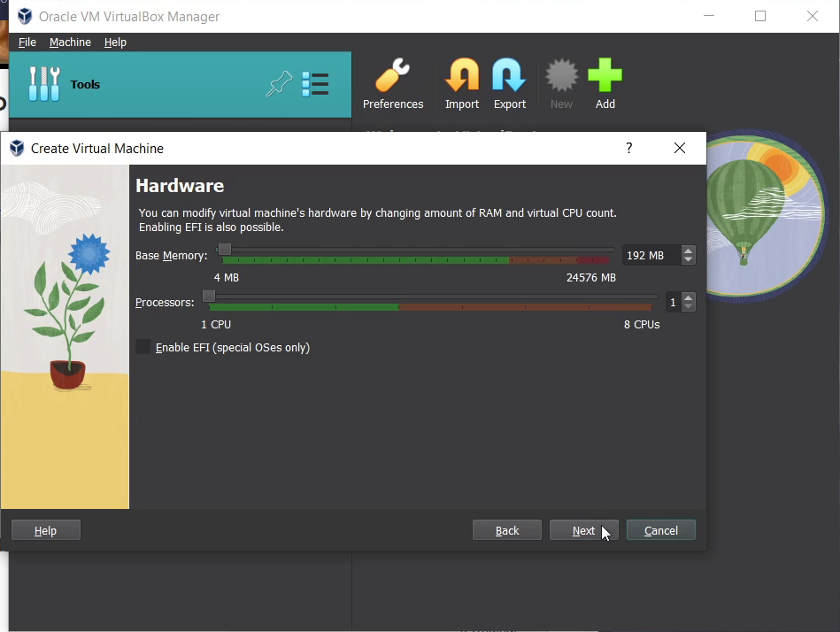
Task: Enable the EFI checkbox
Action: click(x=143, y=347)
